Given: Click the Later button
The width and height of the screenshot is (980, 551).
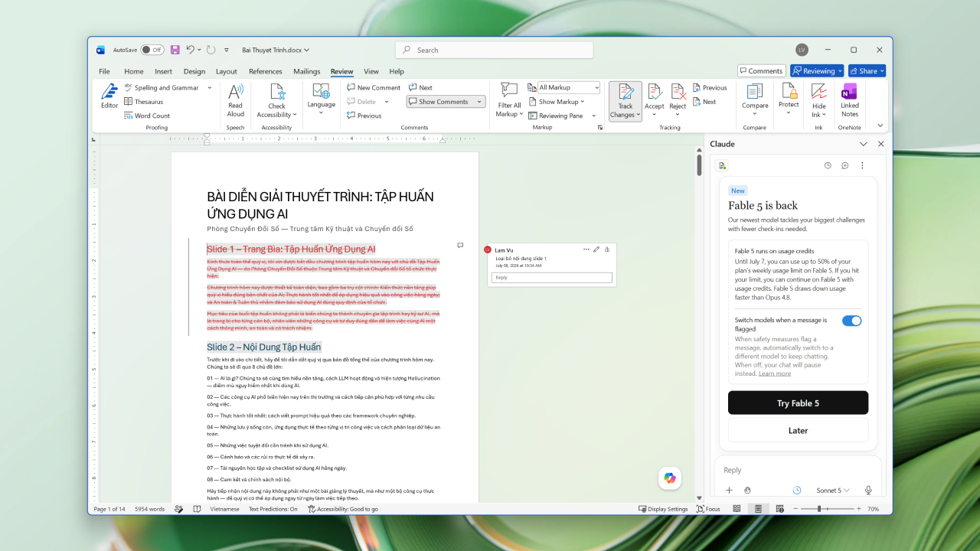Looking at the screenshot, I should click(798, 430).
